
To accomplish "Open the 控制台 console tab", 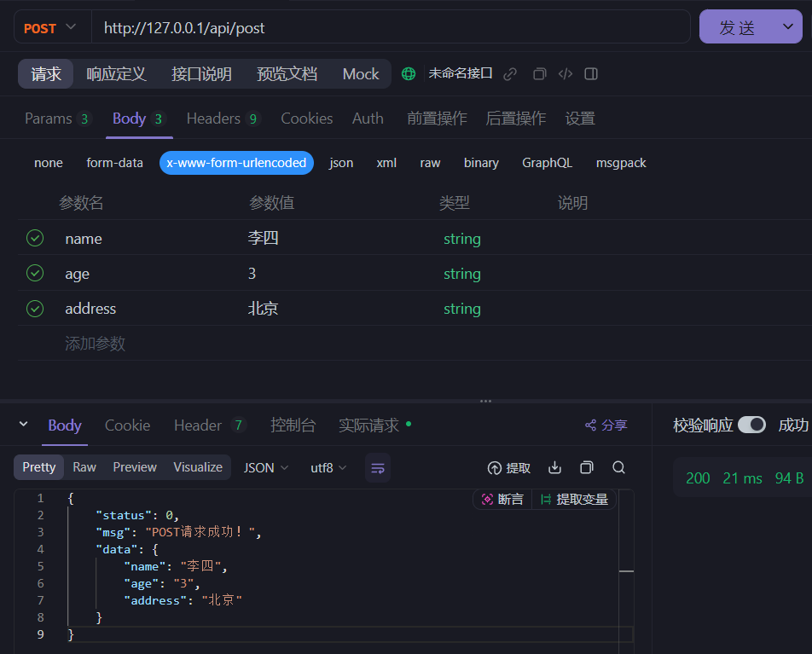I will click(x=293, y=425).
